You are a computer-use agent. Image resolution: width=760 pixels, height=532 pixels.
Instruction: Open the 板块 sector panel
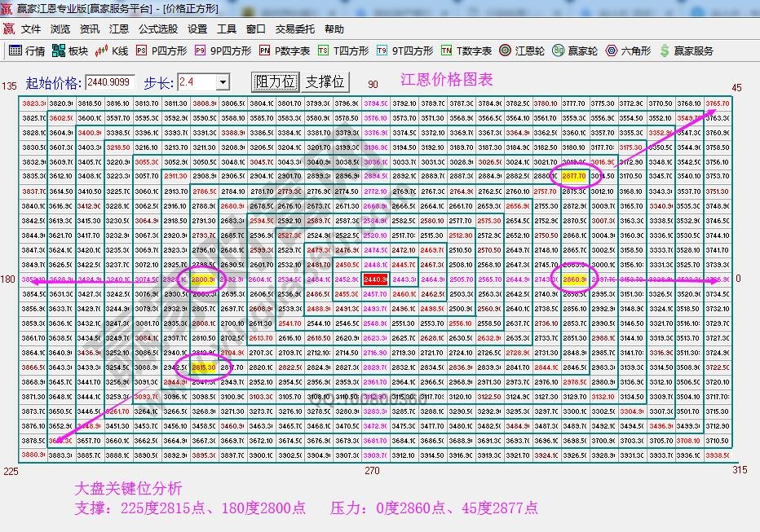coord(69,51)
